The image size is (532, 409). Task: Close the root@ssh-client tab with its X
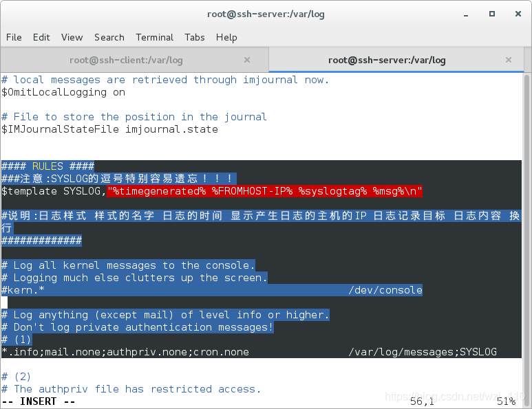[x=247, y=60]
